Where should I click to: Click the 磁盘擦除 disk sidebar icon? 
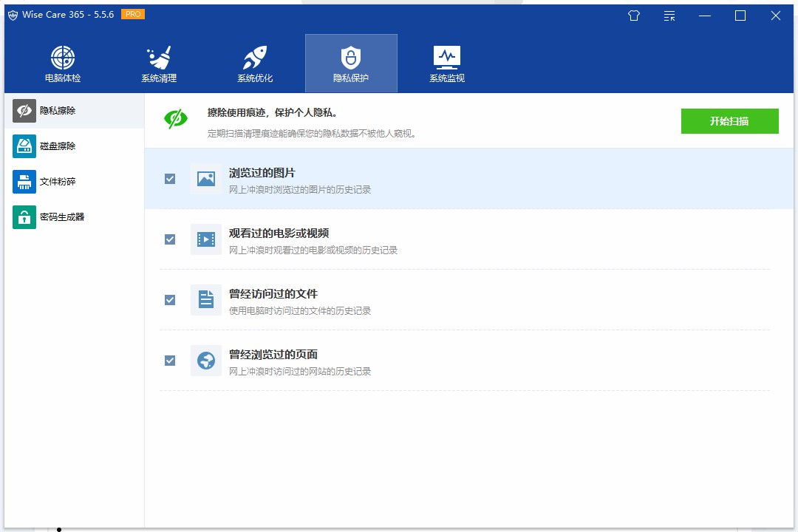coord(24,146)
